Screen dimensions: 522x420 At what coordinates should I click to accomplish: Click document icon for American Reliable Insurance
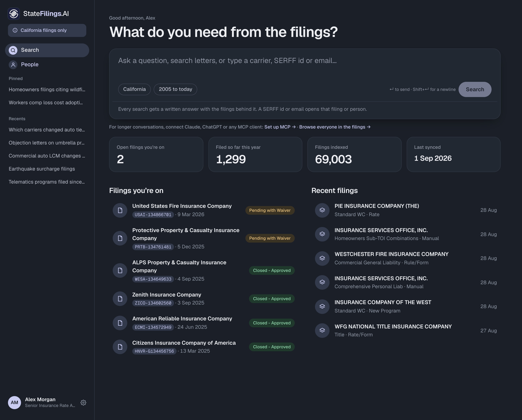(x=120, y=323)
